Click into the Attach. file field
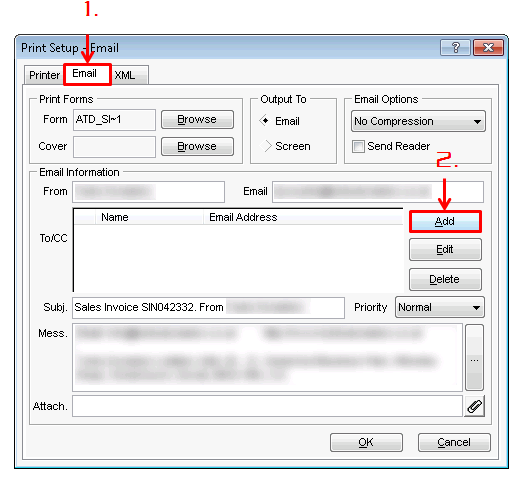The image size is (523, 483). tap(267, 406)
